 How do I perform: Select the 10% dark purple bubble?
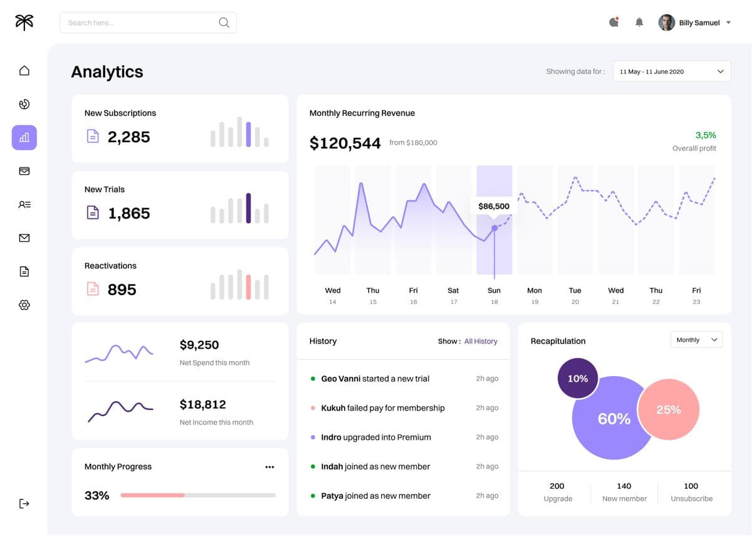click(577, 379)
